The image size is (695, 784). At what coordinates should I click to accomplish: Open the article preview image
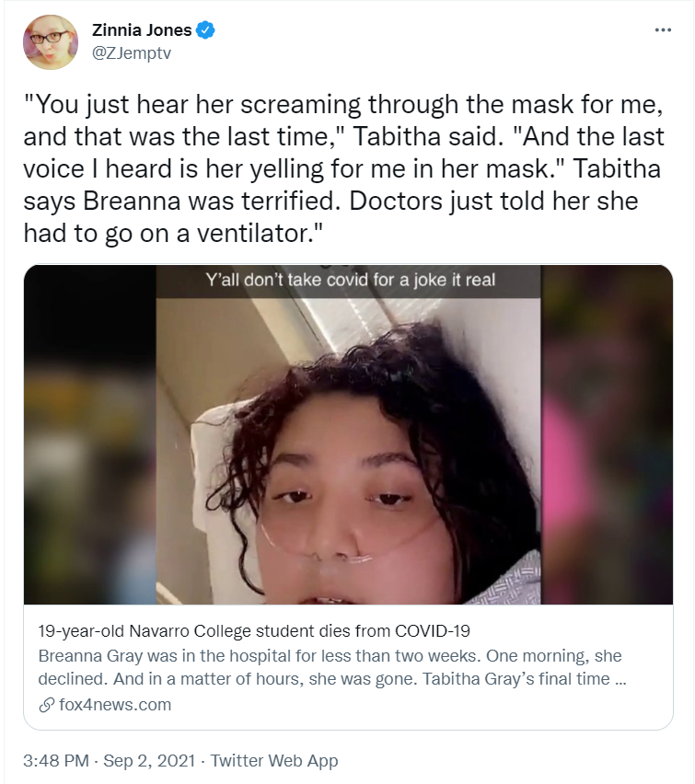(x=348, y=434)
